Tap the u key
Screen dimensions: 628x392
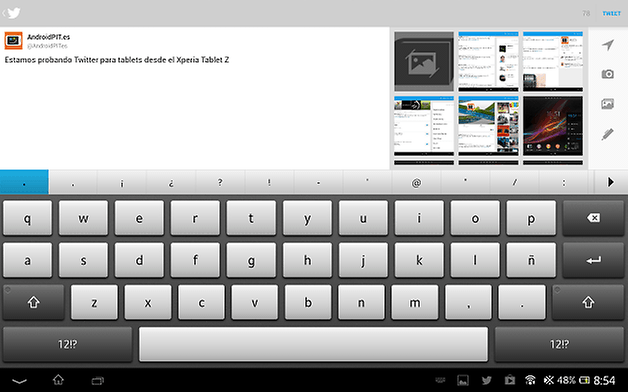pyautogui.click(x=363, y=218)
